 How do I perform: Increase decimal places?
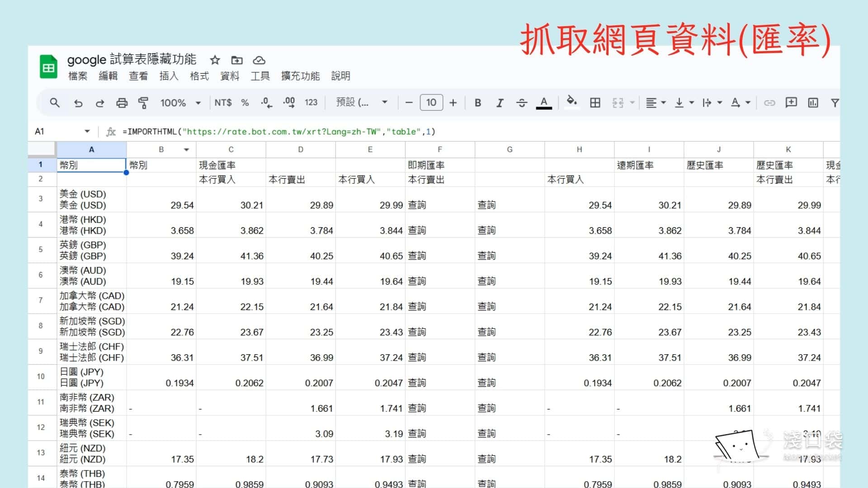click(289, 103)
